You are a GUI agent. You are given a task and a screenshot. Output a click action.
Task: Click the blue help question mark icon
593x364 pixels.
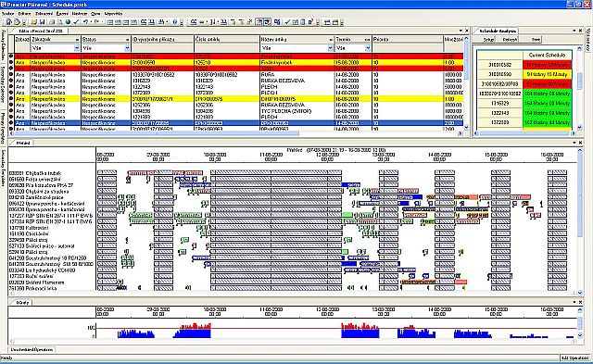[x=175, y=22]
